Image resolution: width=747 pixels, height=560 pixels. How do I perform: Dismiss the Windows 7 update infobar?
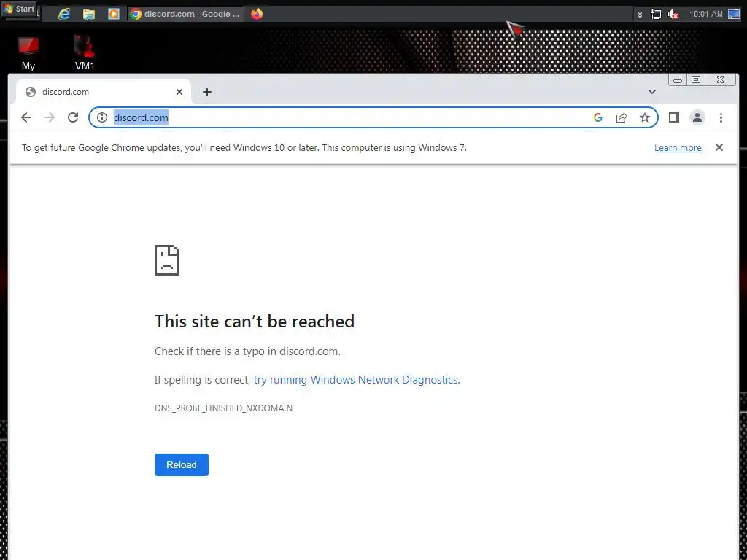pos(719,147)
